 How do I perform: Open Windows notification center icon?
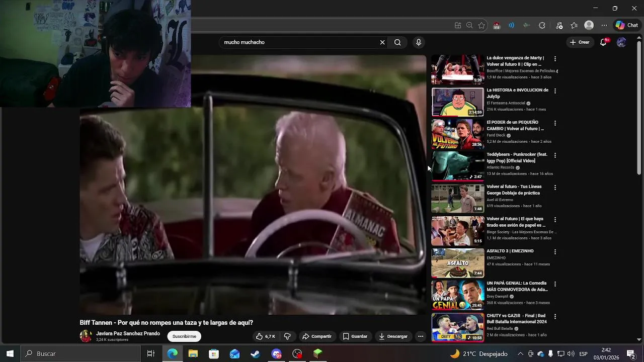click(630, 353)
